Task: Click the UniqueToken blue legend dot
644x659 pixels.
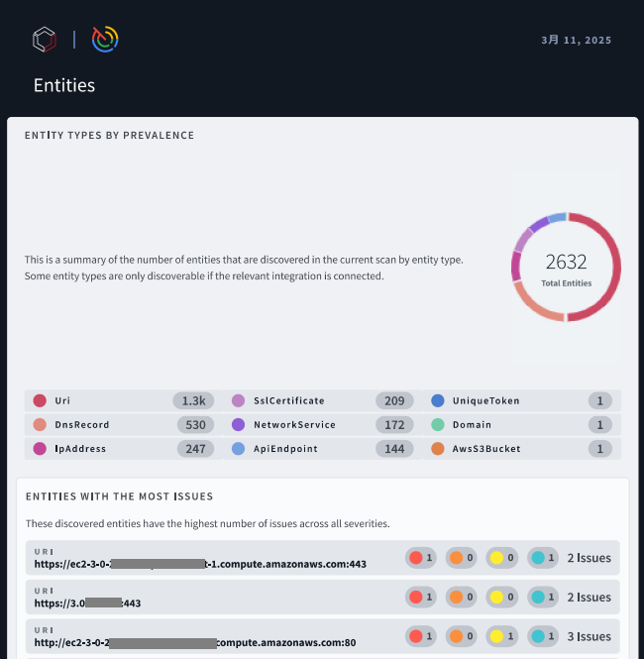Action: pos(437,401)
